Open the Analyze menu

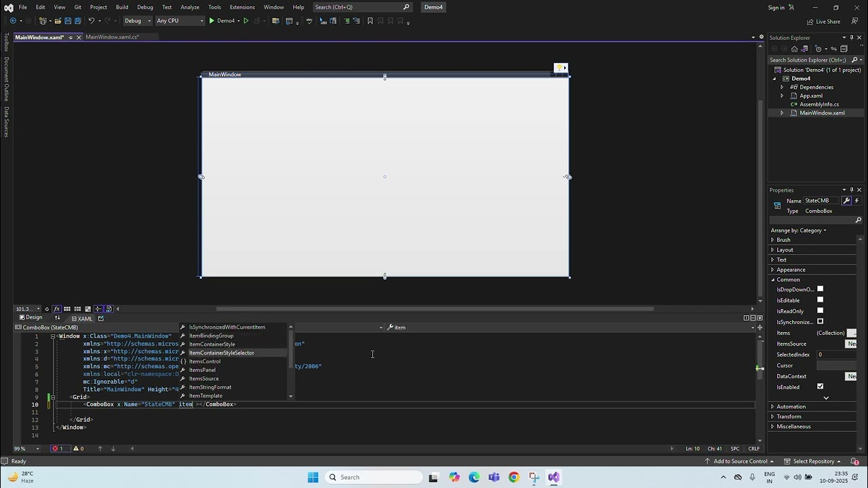click(190, 7)
